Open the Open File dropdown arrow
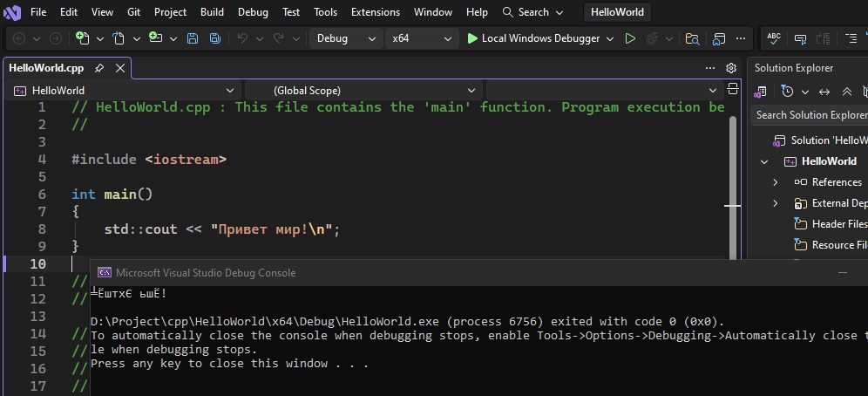This screenshot has height=396, width=868. [x=137, y=38]
